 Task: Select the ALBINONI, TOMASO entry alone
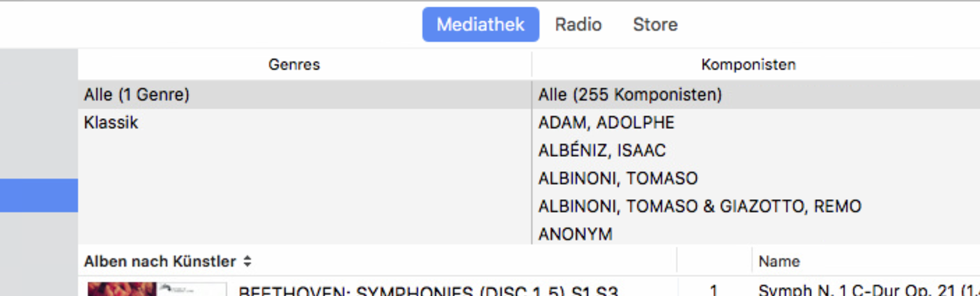(618, 178)
